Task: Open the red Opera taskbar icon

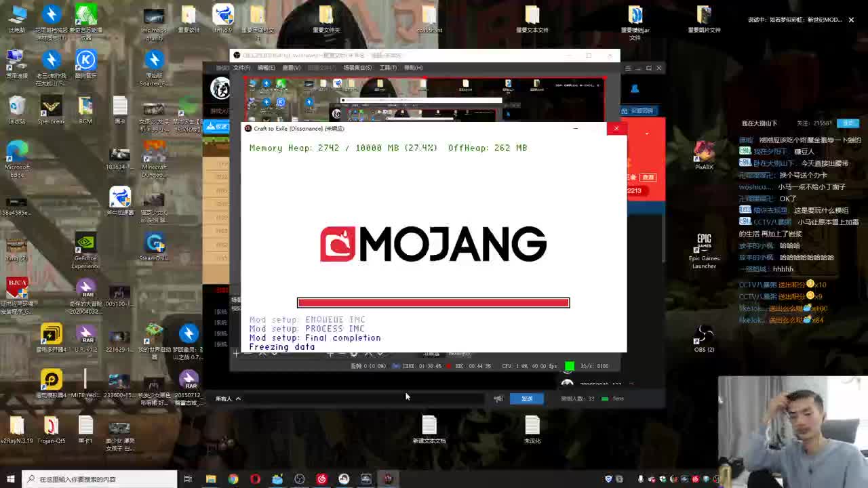Action: click(255, 479)
